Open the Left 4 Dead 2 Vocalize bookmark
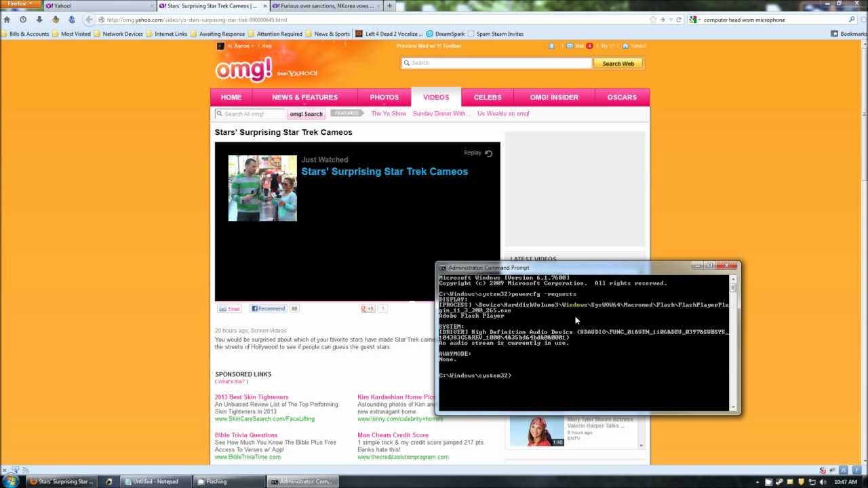868x488 pixels. [x=389, y=34]
